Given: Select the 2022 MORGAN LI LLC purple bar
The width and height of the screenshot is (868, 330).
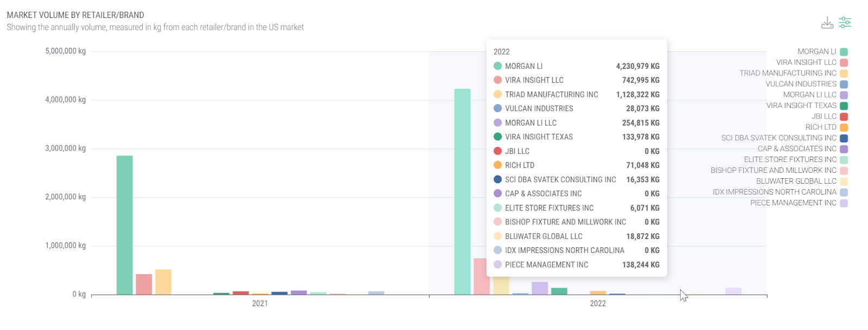Looking at the screenshot, I should click(540, 288).
